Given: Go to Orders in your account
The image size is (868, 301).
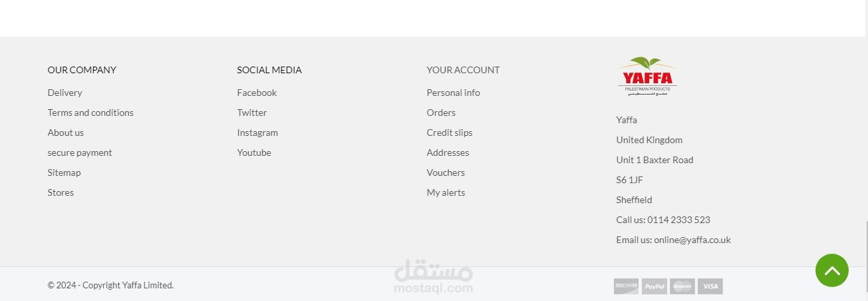Looking at the screenshot, I should [x=441, y=113].
